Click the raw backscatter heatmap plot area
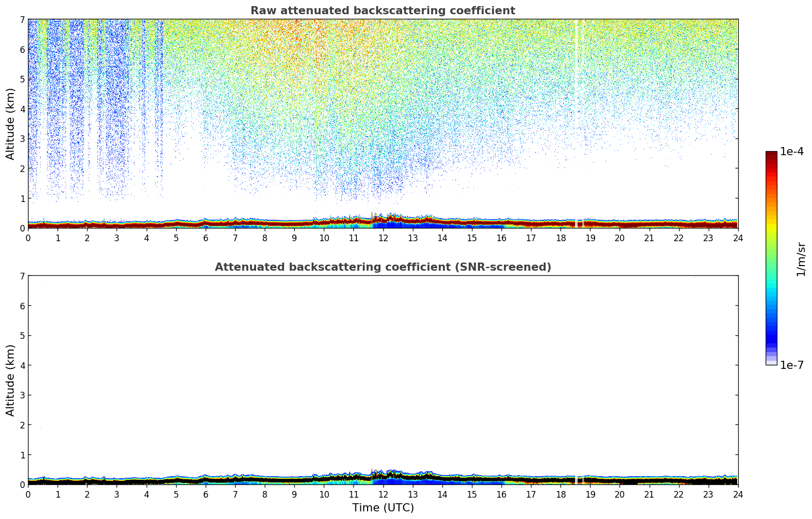This screenshot has width=812, height=519. tap(383, 124)
